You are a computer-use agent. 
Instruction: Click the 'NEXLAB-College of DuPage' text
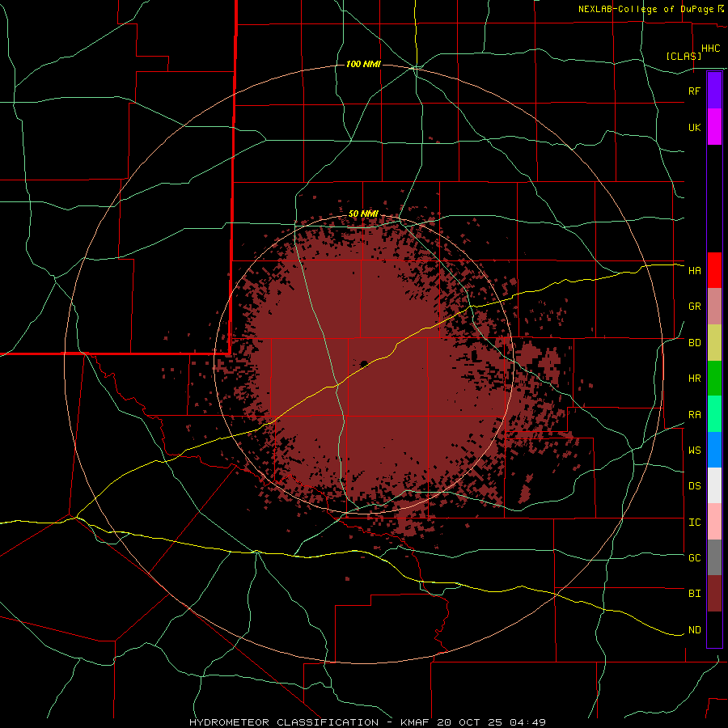[645, 9]
